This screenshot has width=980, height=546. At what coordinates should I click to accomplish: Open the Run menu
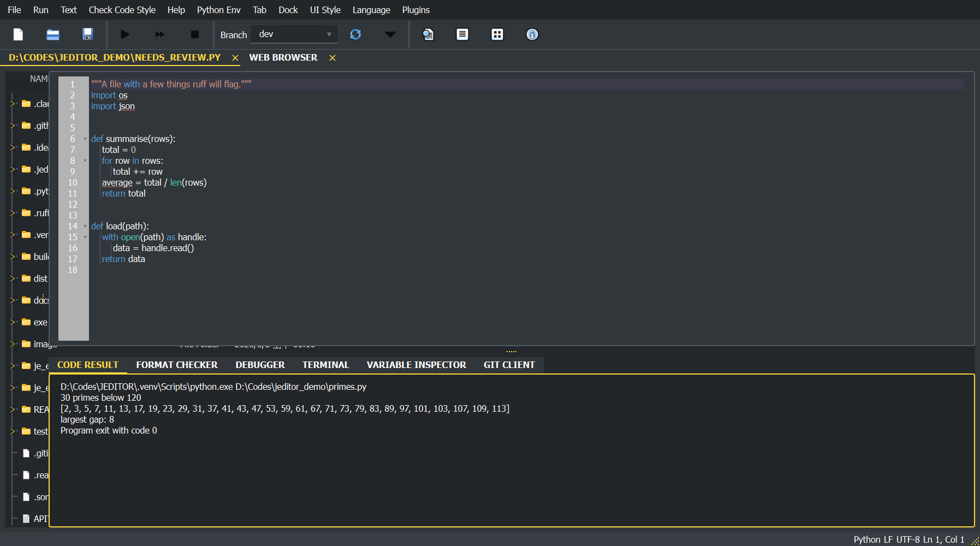click(41, 10)
